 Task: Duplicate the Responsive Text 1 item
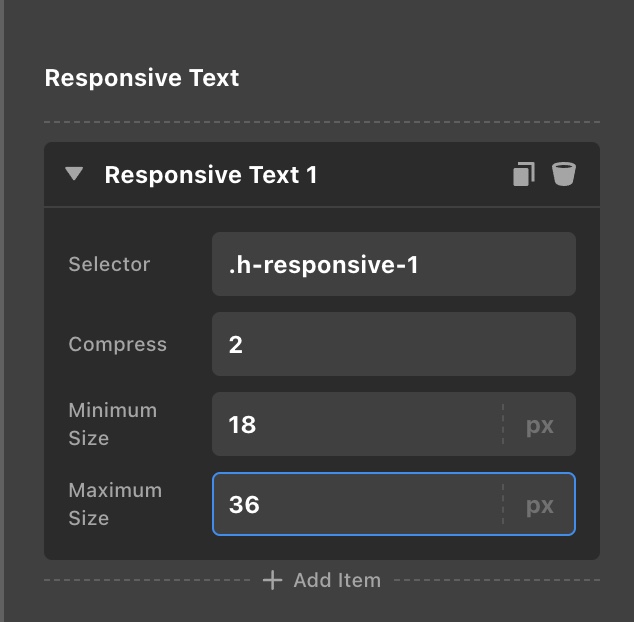(524, 174)
